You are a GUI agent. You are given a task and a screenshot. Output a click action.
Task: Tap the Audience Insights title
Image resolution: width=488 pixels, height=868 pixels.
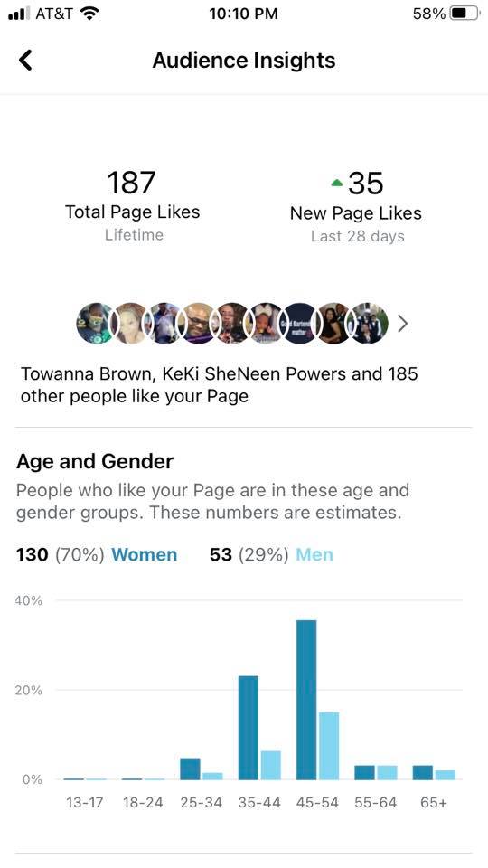click(244, 60)
